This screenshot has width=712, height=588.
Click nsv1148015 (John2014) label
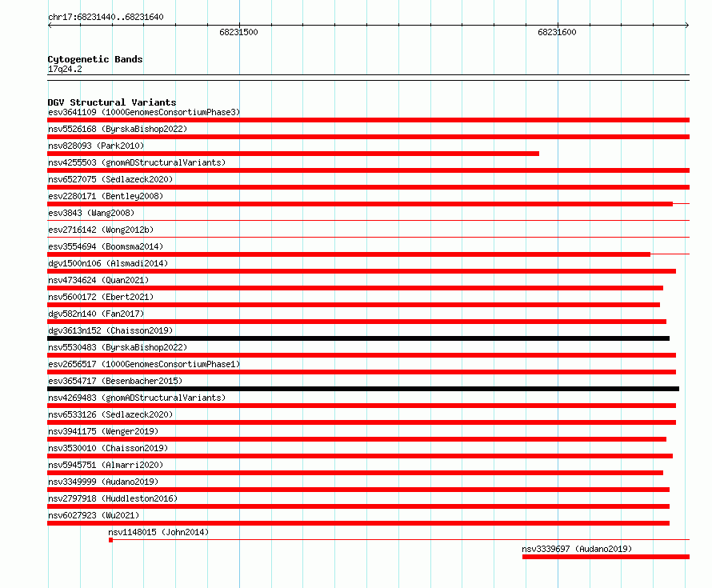click(x=158, y=532)
